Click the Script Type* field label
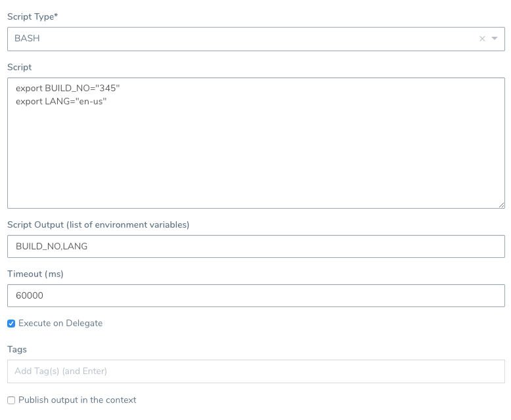Viewport: 511px width, 420px height. (32, 16)
